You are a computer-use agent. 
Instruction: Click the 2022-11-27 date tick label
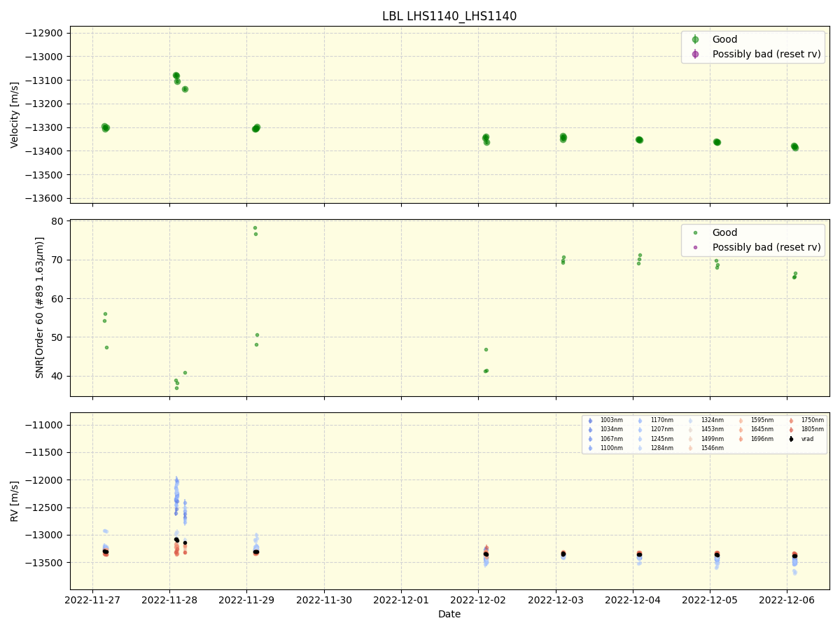(92, 599)
